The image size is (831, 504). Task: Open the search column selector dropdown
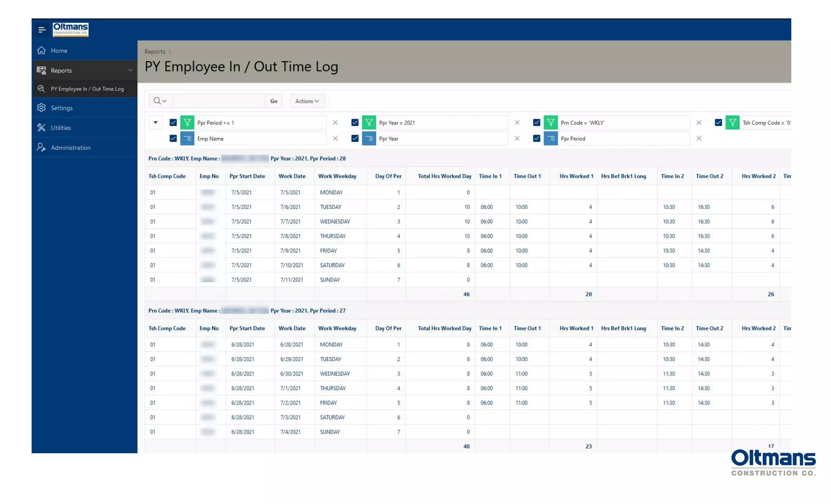(x=160, y=101)
